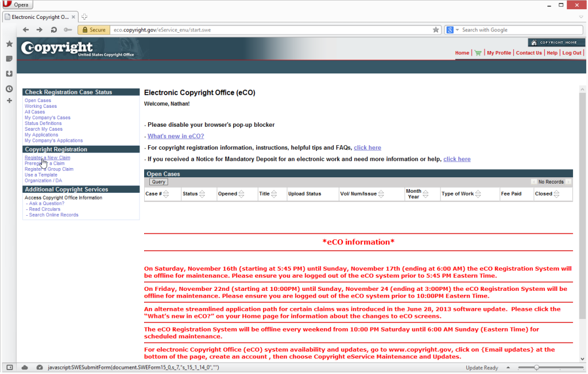Click the Copyright Office logo
This screenshot has width=588, height=374.
[78, 48]
